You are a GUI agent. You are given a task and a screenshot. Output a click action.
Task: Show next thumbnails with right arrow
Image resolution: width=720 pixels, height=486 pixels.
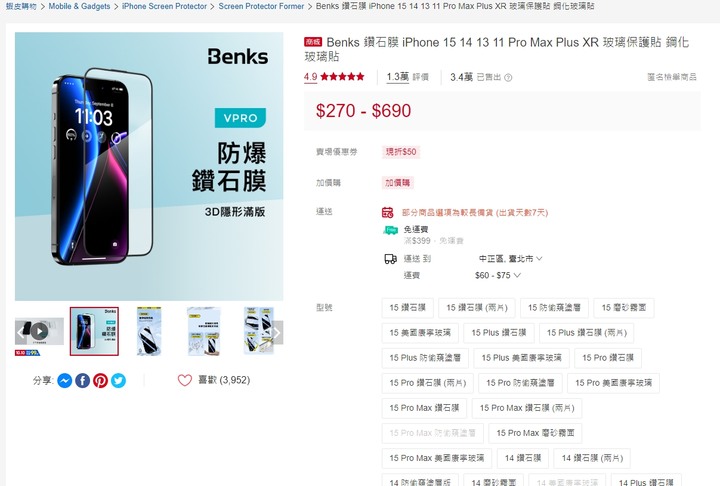point(277,333)
